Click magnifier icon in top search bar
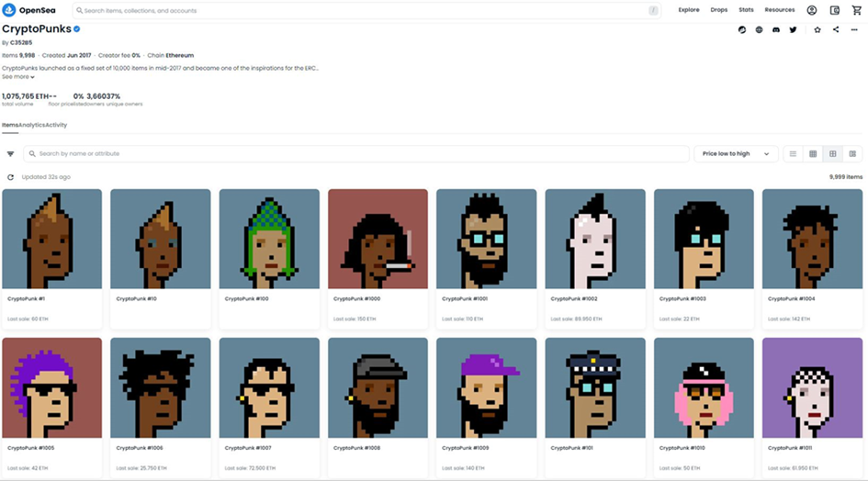Viewport: 868px width, 481px height. pyautogui.click(x=79, y=10)
